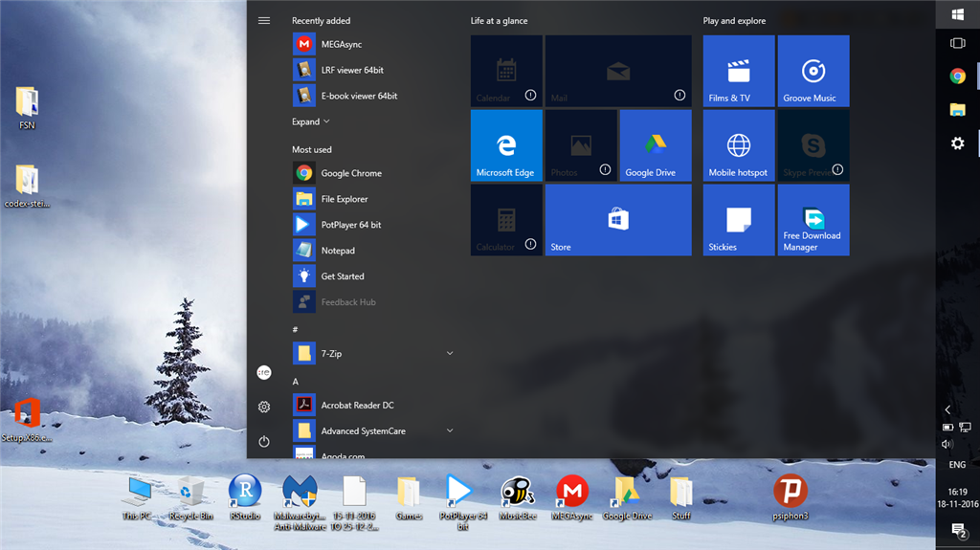Screen dimensions: 980x550
Task: Open the Store tile
Action: pyautogui.click(x=618, y=220)
